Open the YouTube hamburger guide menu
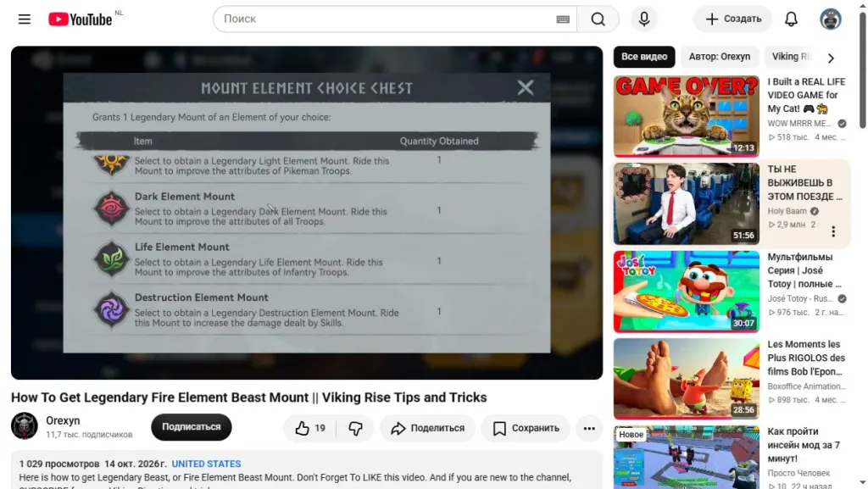Screen dimensions: 868x489 pos(25,19)
